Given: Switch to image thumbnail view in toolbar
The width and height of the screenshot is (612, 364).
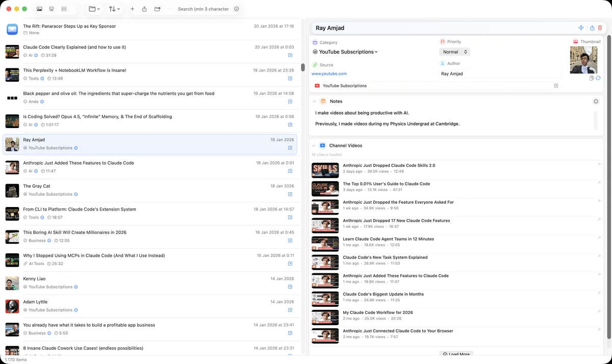Looking at the screenshot, I should point(40,9).
